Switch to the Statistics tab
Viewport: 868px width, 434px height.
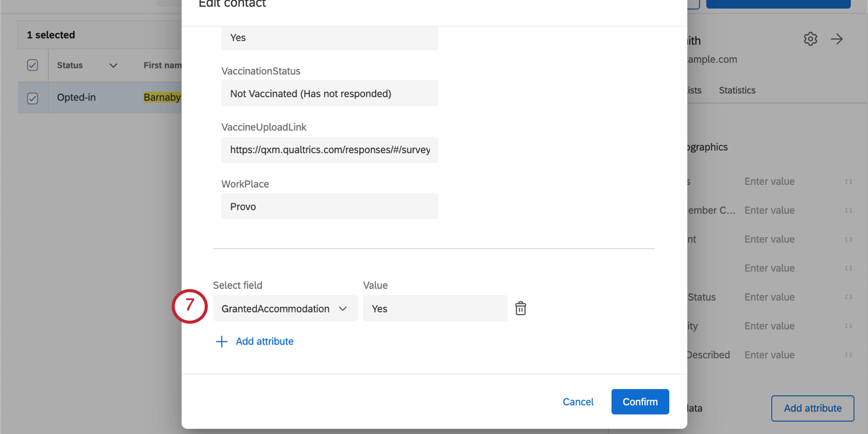tap(737, 90)
